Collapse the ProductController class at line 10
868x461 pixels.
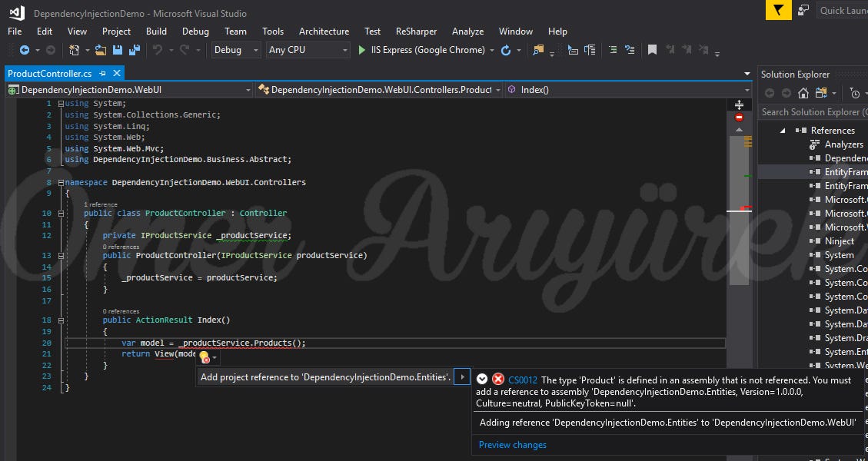coord(61,213)
